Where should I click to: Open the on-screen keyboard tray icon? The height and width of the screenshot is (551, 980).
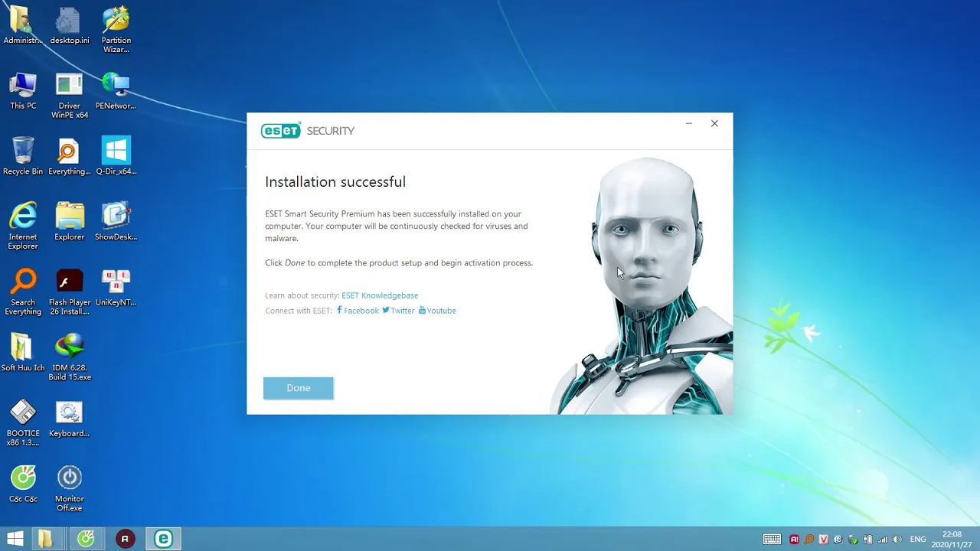click(x=772, y=540)
